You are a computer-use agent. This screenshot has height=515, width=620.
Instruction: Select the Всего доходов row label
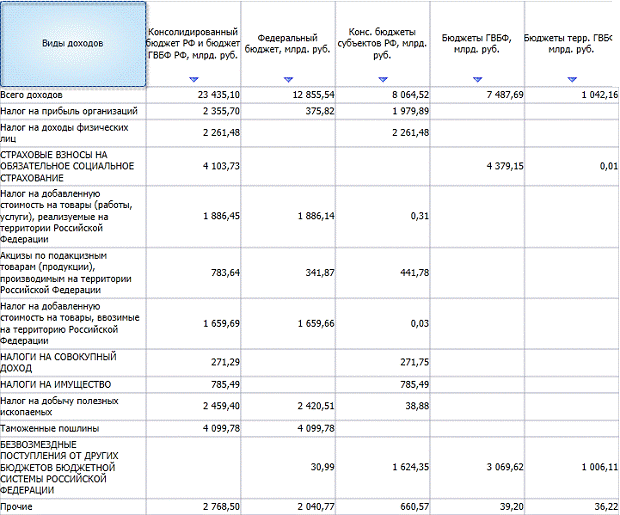coord(31,95)
